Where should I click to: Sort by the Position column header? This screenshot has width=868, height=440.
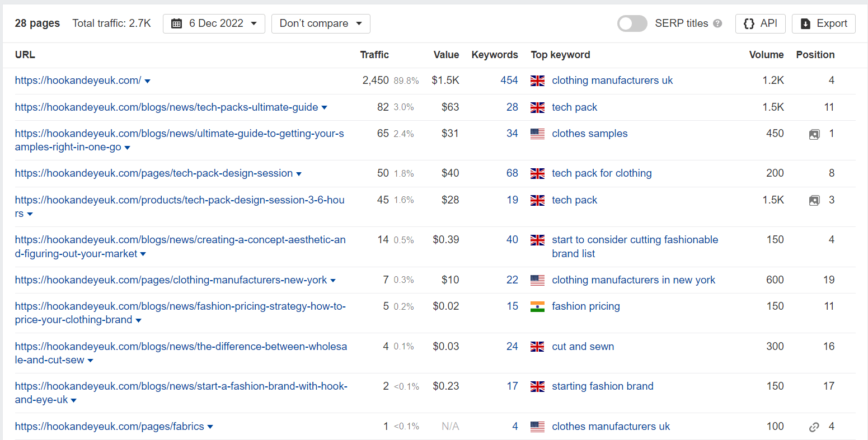[815, 55]
